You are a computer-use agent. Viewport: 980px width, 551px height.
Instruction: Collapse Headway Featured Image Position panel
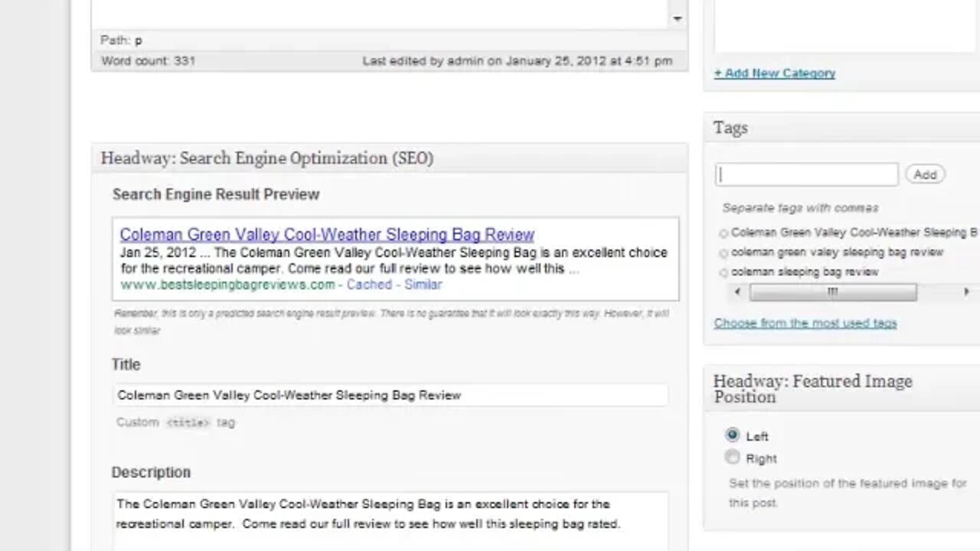coord(842,389)
